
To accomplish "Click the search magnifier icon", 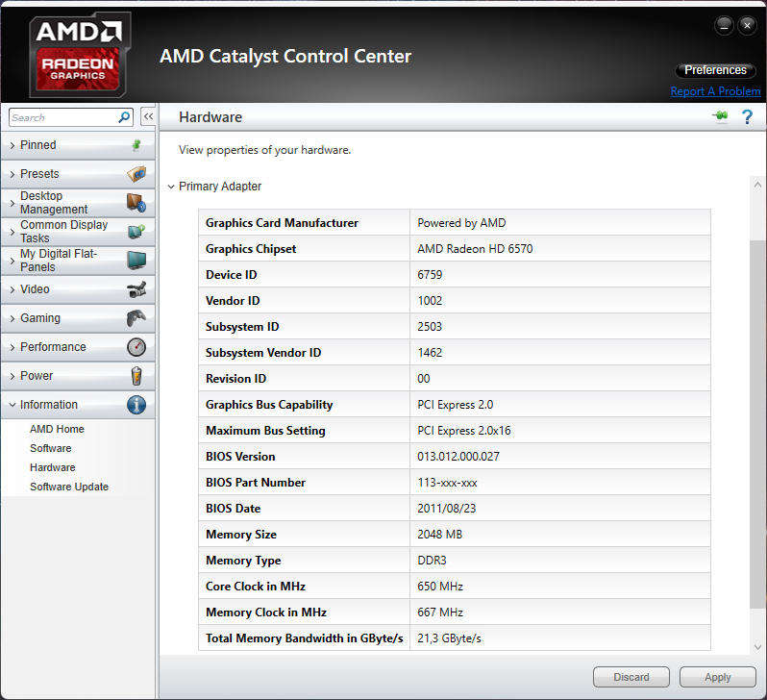I will [124, 117].
